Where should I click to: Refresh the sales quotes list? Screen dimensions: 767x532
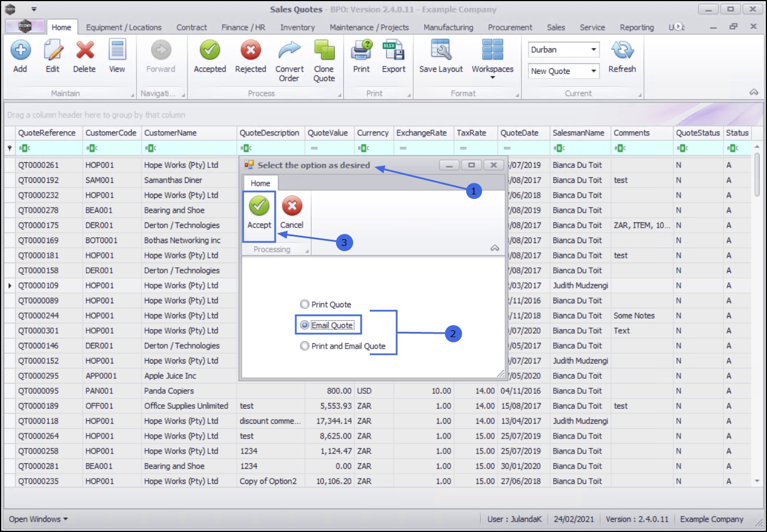click(x=623, y=50)
